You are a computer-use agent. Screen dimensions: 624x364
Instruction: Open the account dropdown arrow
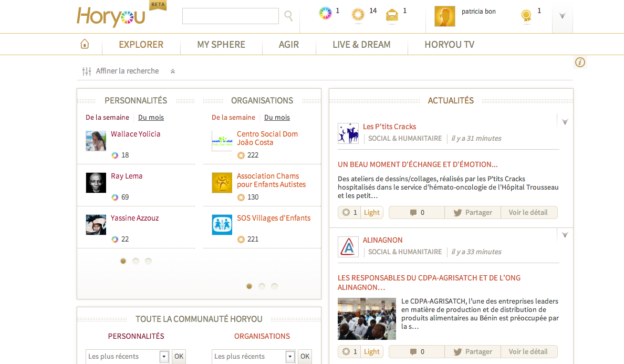point(563,16)
